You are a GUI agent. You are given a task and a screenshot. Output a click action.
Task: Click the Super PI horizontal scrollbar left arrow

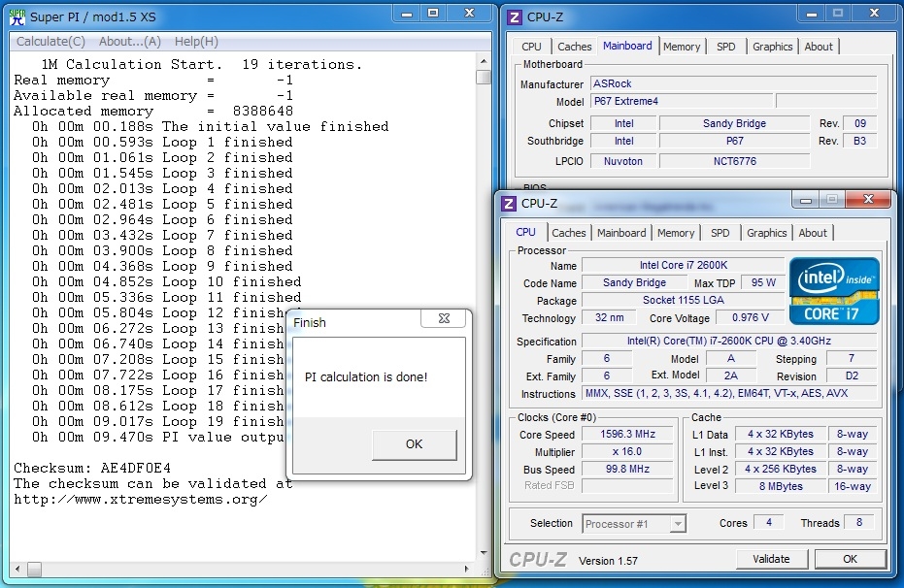click(x=17, y=569)
